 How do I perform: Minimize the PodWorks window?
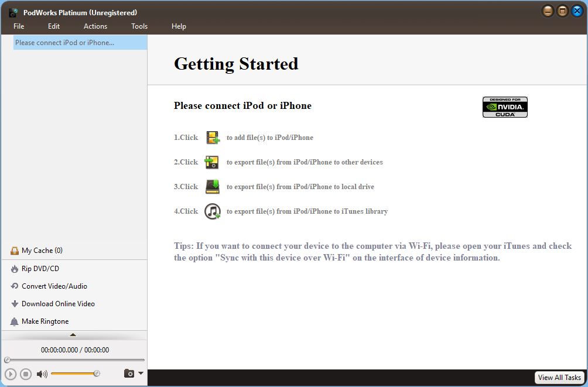tap(548, 11)
